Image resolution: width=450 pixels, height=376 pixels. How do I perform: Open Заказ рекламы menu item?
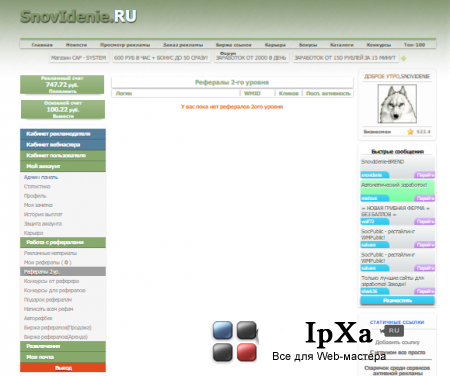[183, 45]
